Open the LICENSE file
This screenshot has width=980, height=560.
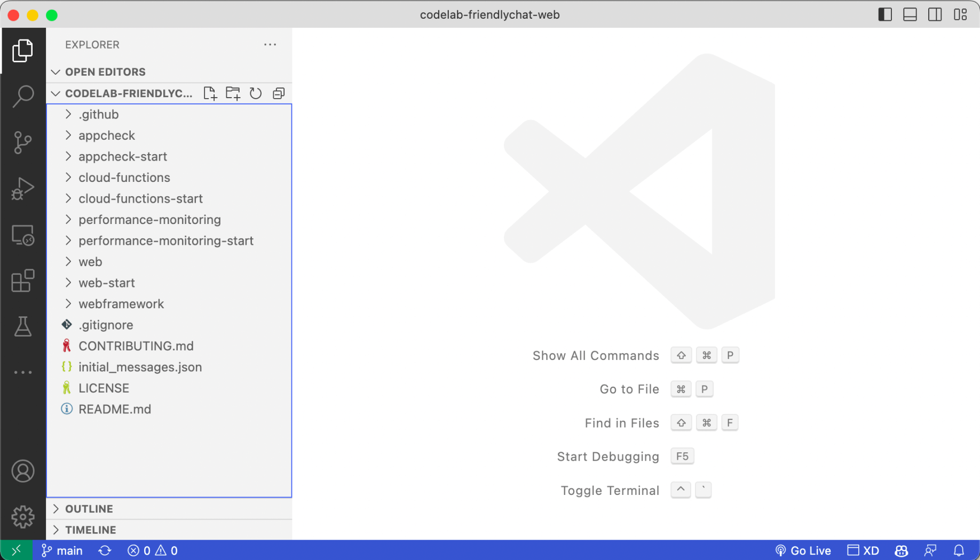coord(169,388)
